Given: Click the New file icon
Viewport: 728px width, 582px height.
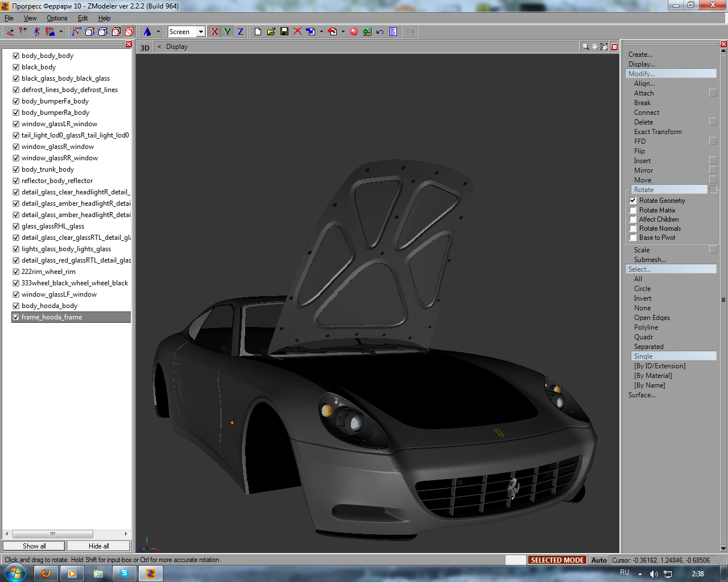Looking at the screenshot, I should click(258, 32).
